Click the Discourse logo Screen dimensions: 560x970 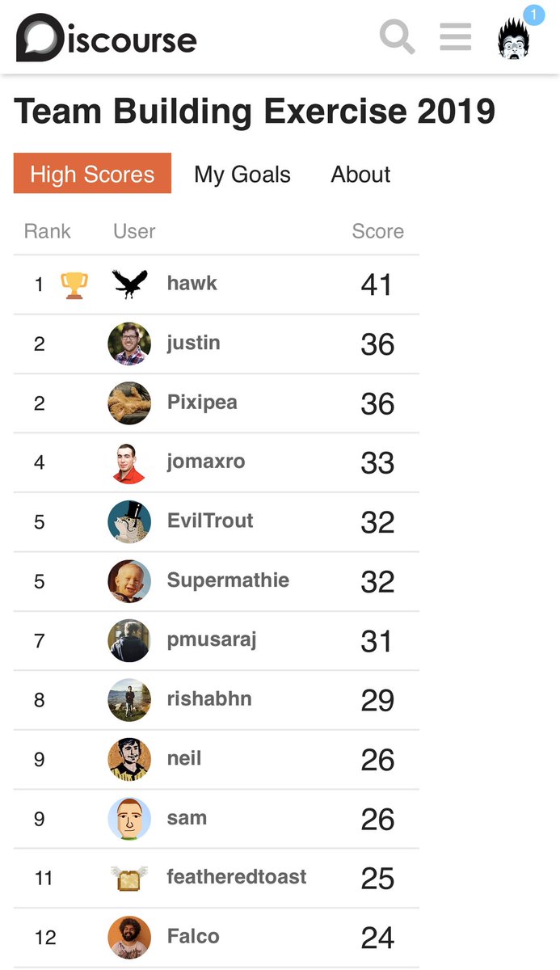[x=107, y=39]
